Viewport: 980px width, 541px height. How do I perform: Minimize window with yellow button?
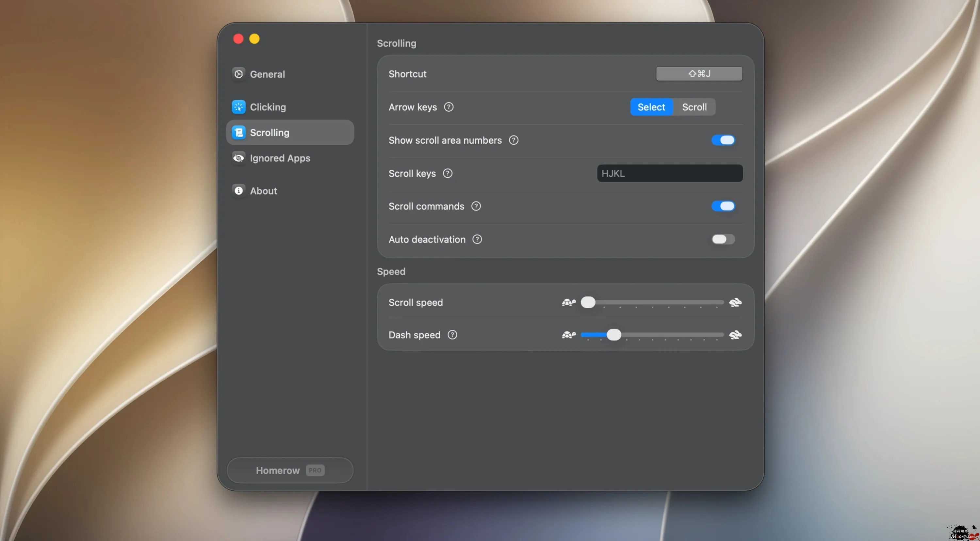(x=254, y=39)
